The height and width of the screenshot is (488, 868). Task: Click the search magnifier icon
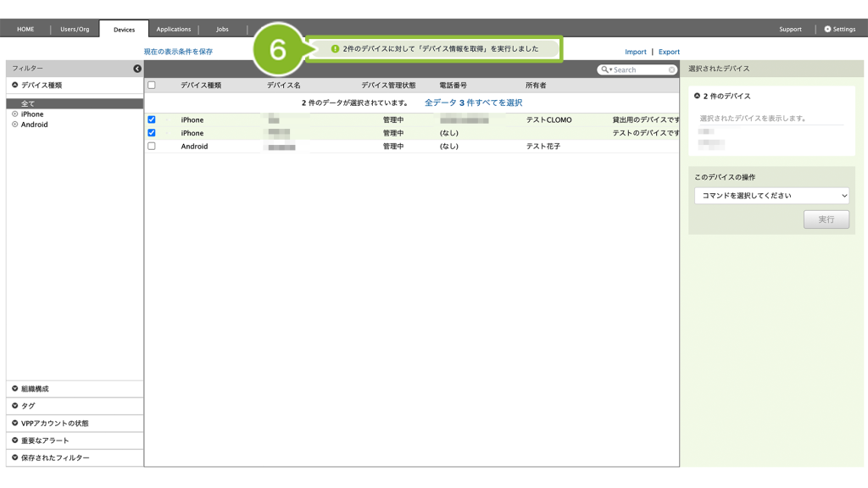coord(605,70)
